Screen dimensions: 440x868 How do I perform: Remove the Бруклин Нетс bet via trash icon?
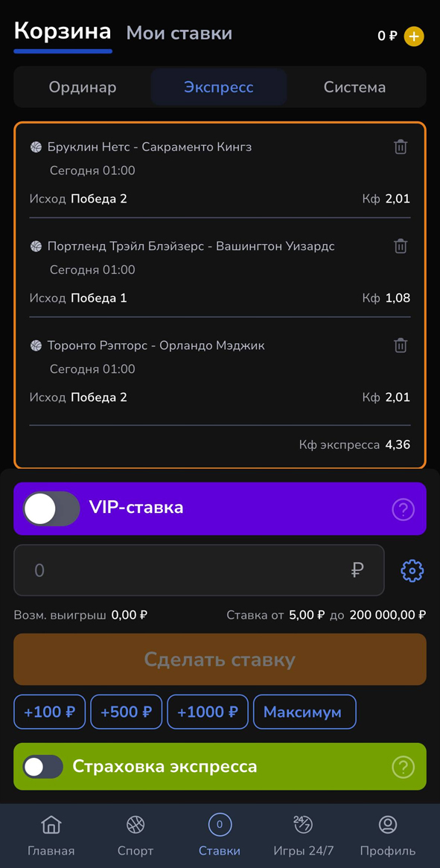[401, 147]
